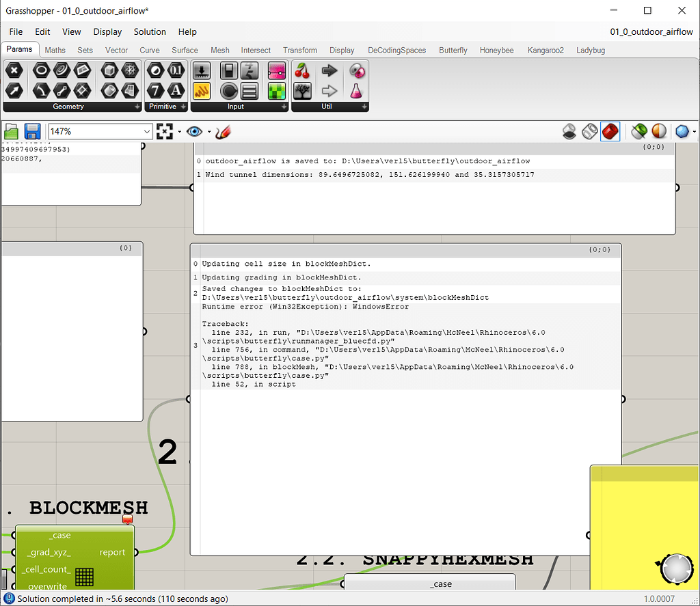Activate the sketch pencil tool
This screenshot has width=700, height=606.
[223, 132]
